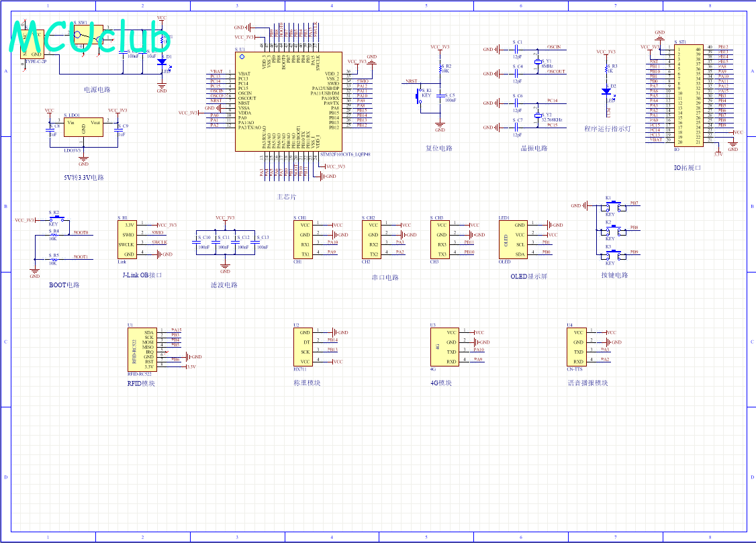Click the '串口电路' title
756x543 pixels.
(385, 277)
